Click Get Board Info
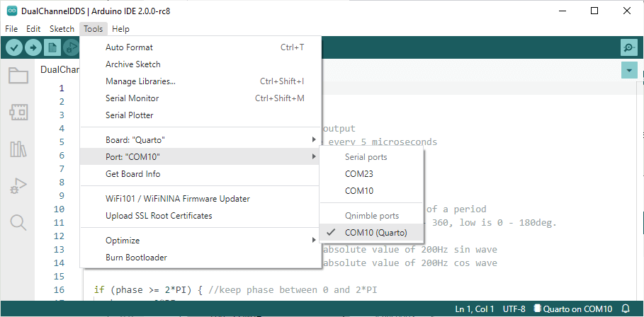This screenshot has height=317, width=644. 132,173
